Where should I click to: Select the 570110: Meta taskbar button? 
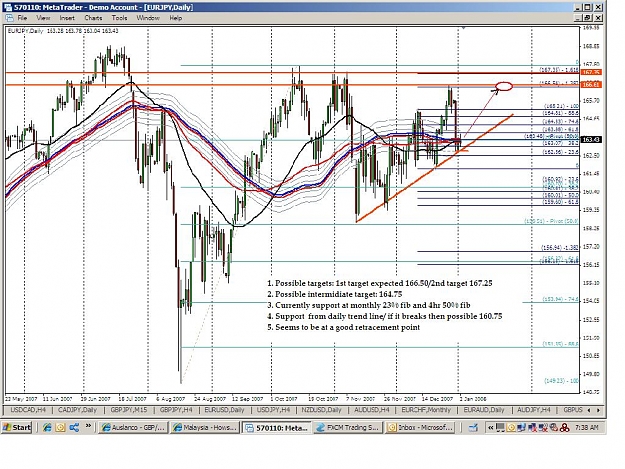(x=277, y=428)
